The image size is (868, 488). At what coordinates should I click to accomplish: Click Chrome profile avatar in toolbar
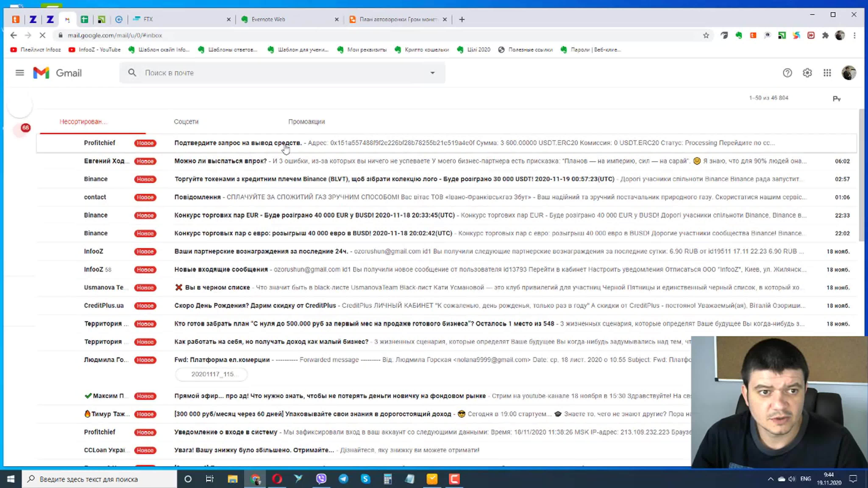point(840,35)
